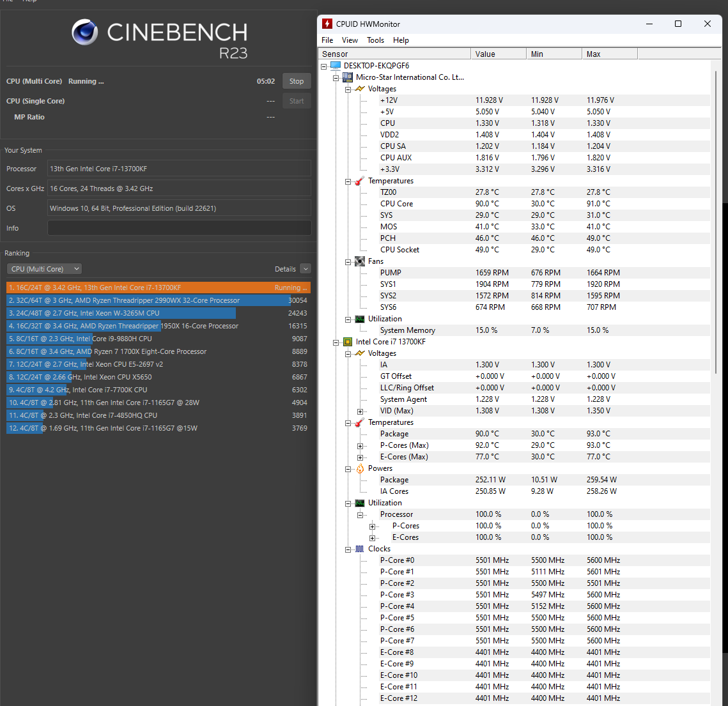Image resolution: width=728 pixels, height=706 pixels.
Task: Click the HWMonitor lightning bolt title icon
Action: (x=327, y=24)
